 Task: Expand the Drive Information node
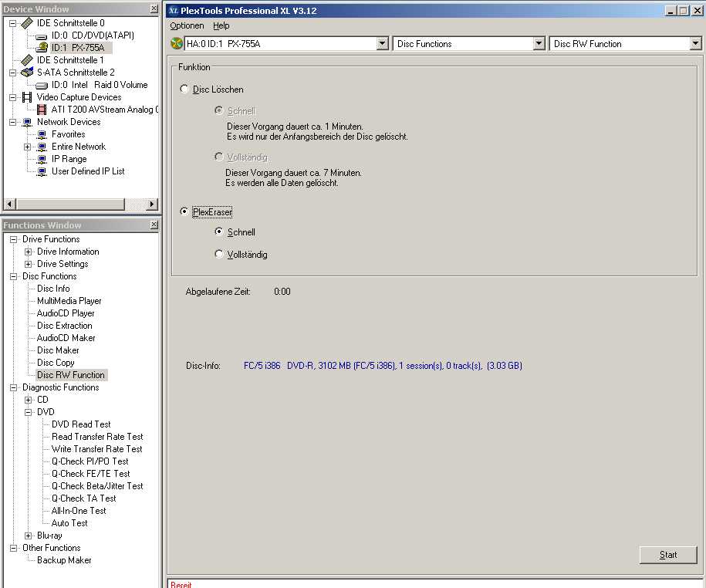pos(28,252)
